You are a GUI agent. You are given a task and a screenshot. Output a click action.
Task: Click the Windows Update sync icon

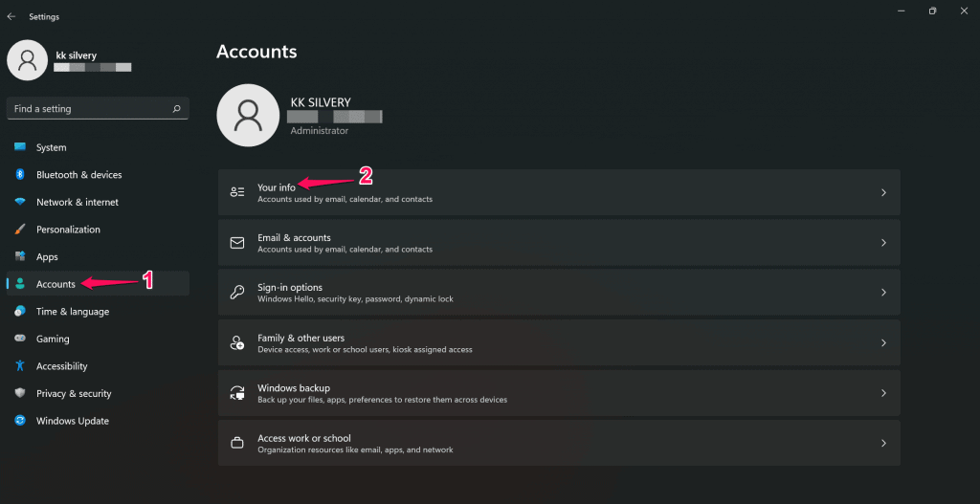[20, 421]
